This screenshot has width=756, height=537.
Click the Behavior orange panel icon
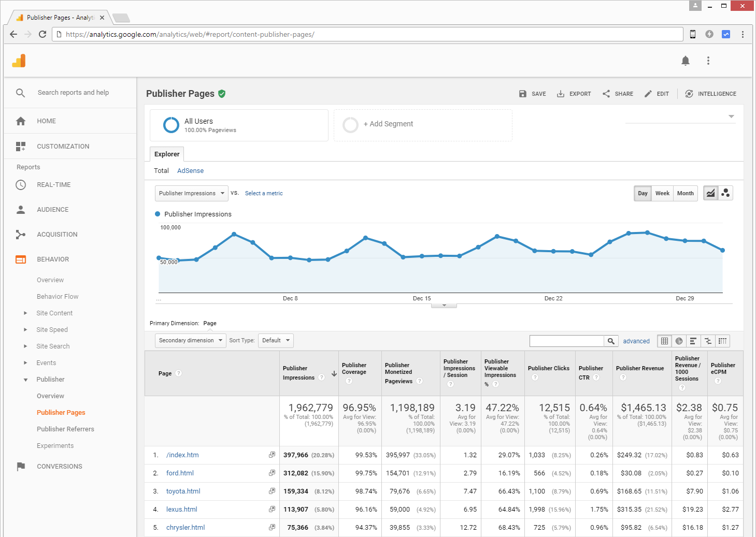21,259
